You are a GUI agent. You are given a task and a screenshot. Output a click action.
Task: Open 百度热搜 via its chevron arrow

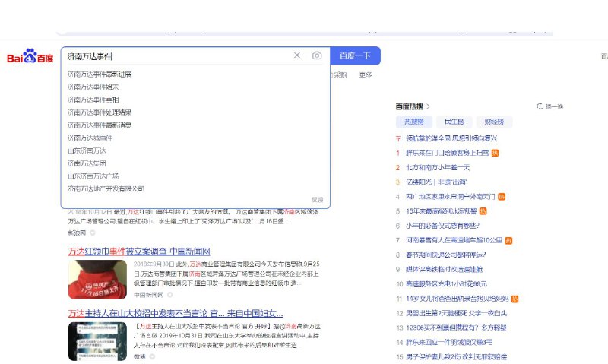[x=428, y=106]
